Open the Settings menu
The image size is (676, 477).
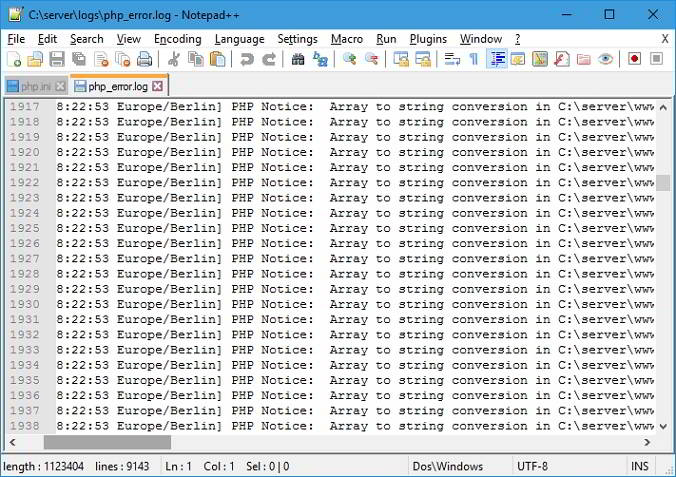coord(297,39)
